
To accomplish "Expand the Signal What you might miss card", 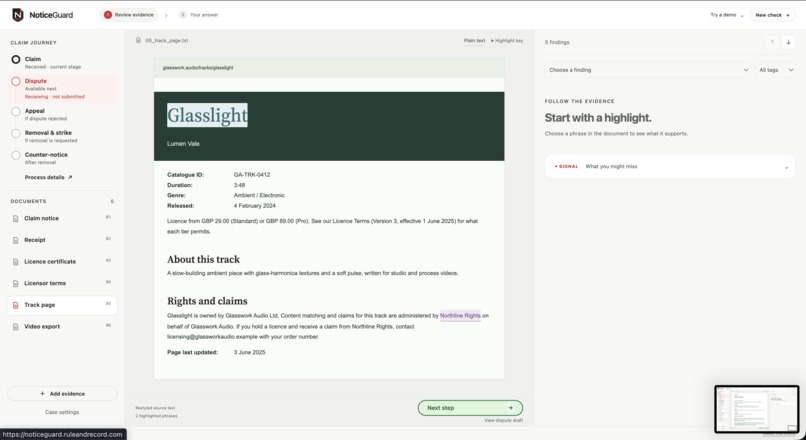I will 670,167.
